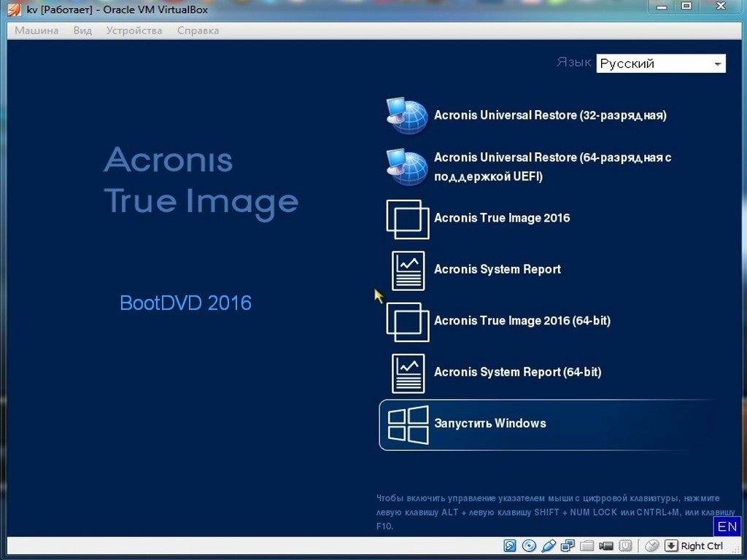Image resolution: width=747 pixels, height=560 pixels.
Task: Click the video capture camera icon
Action: (606, 546)
